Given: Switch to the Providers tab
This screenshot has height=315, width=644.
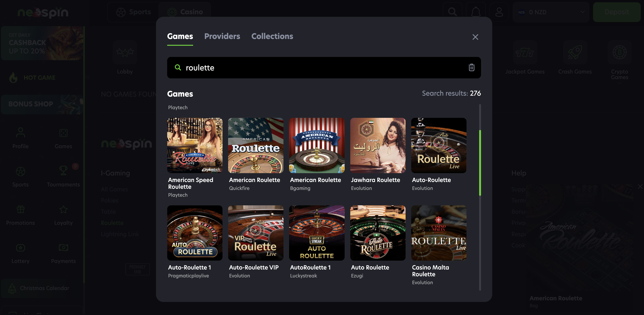Looking at the screenshot, I should pyautogui.click(x=222, y=36).
